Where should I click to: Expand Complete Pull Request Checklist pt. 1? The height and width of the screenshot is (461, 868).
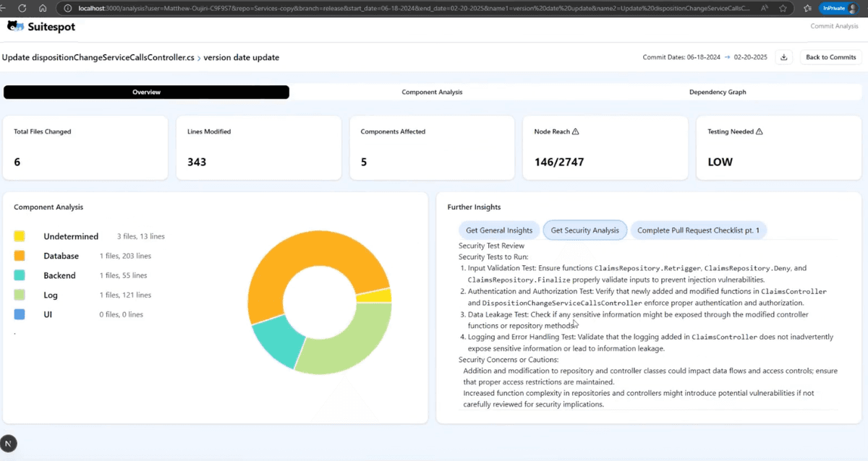coord(698,230)
